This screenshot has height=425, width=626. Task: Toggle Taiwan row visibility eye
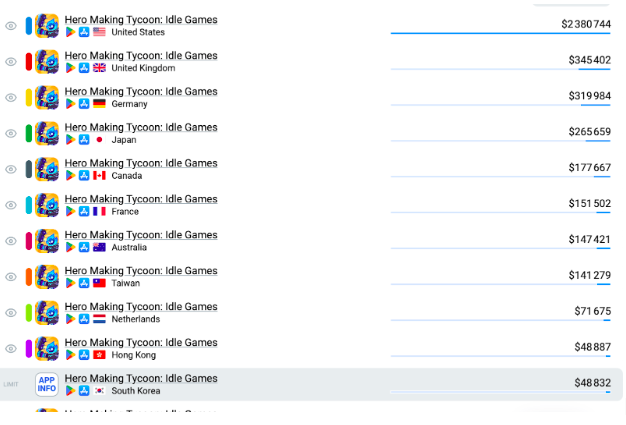[x=11, y=277]
